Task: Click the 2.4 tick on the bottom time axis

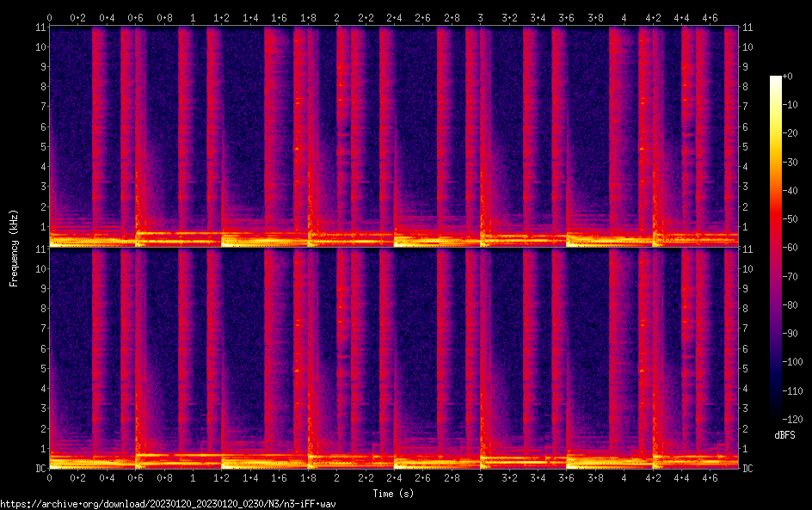Action: (x=394, y=477)
